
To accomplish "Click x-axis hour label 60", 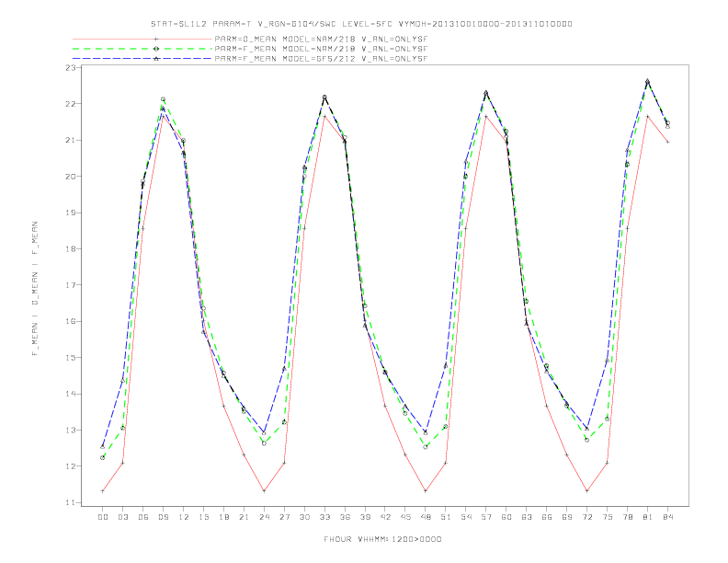I will 506,517.
